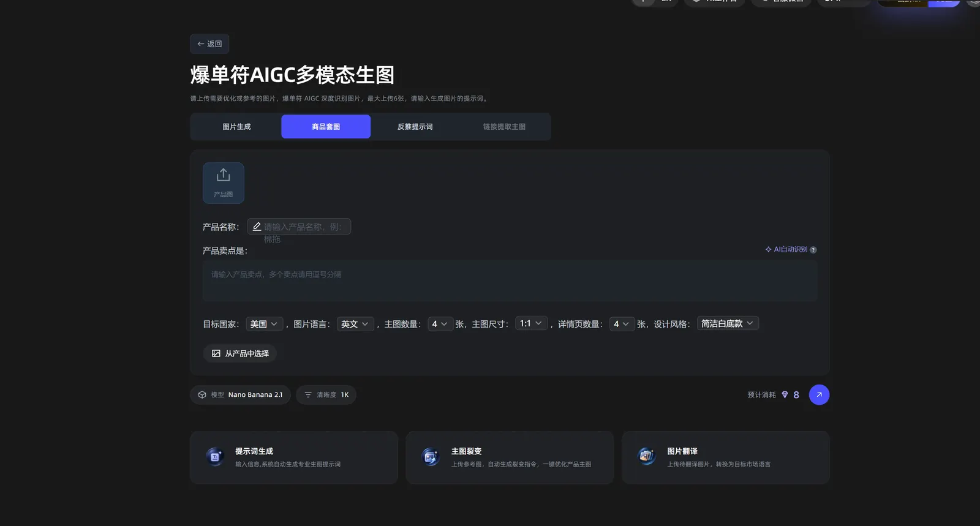Submit with the purple arrow button

[x=820, y=395]
